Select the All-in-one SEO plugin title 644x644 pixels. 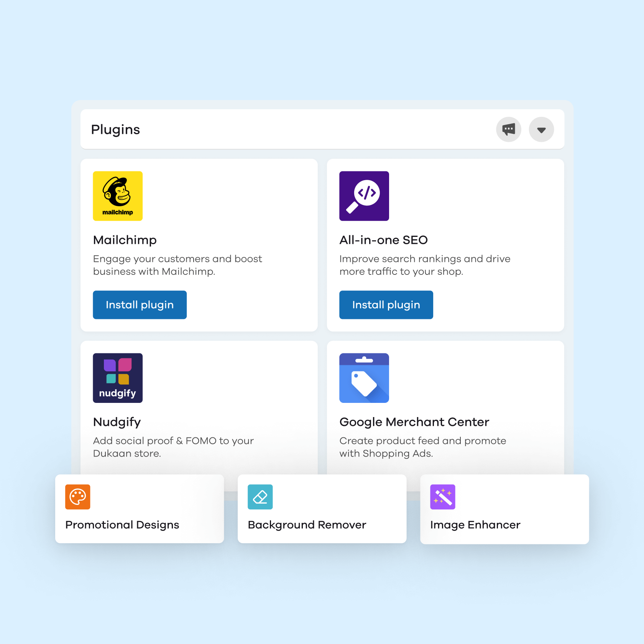coord(383,240)
